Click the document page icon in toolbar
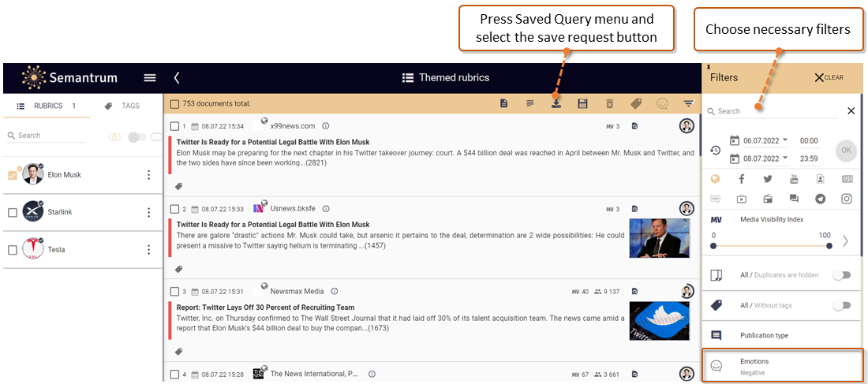 tap(503, 103)
